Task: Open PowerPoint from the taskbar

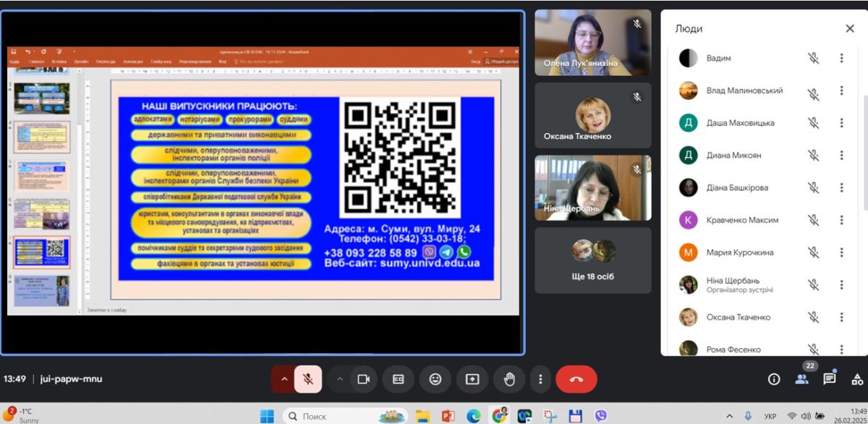Action: pyautogui.click(x=448, y=416)
